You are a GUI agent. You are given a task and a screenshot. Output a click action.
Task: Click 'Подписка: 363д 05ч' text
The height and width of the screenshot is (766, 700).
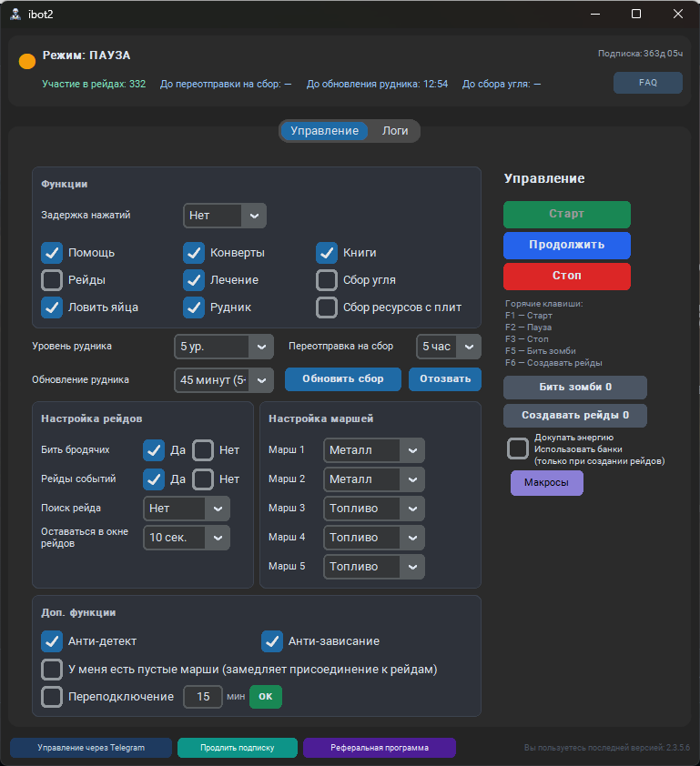coord(640,54)
